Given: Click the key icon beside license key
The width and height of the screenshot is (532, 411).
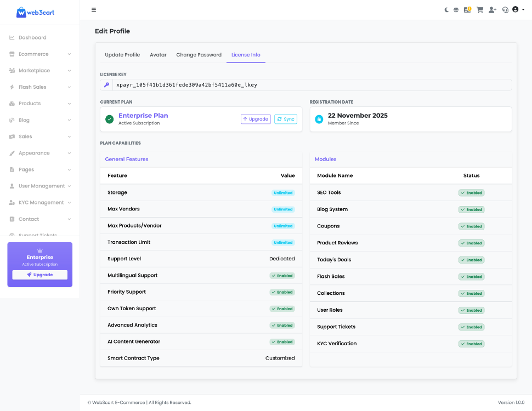Looking at the screenshot, I should point(106,85).
